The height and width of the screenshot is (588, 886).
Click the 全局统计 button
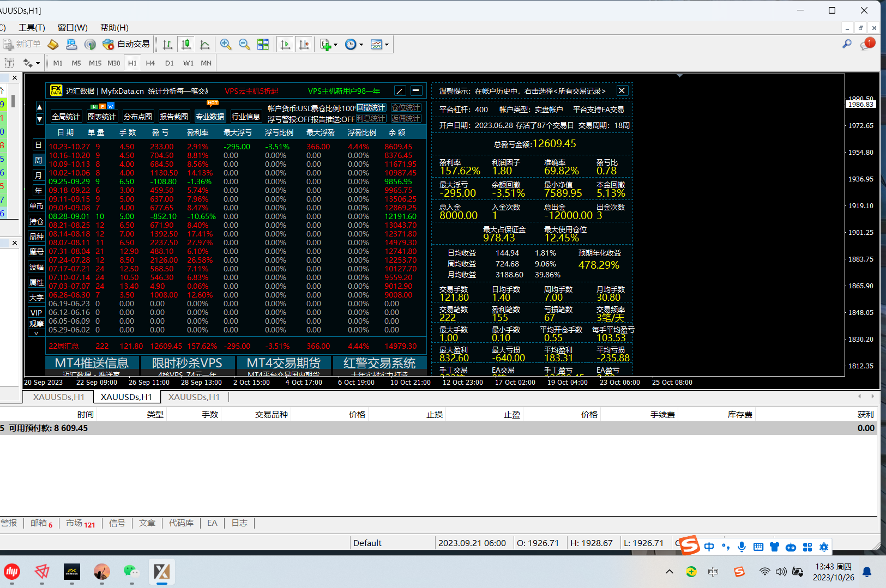click(66, 117)
